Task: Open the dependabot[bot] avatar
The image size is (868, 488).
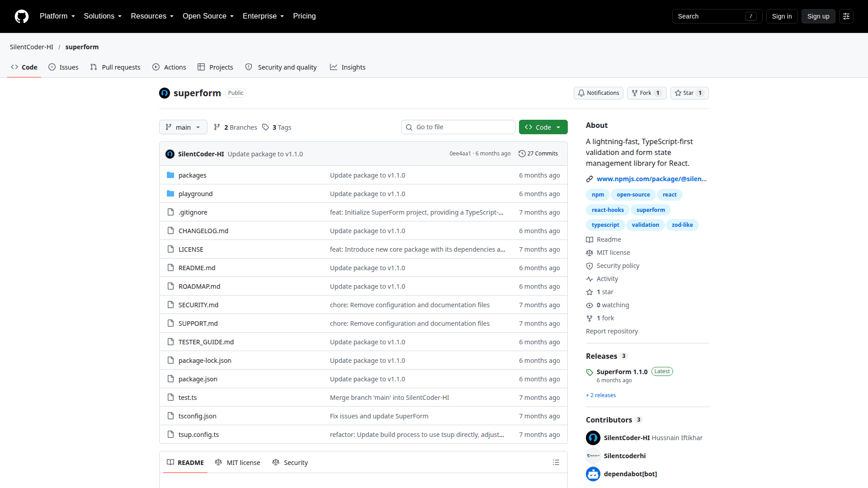Action: pyautogui.click(x=593, y=474)
